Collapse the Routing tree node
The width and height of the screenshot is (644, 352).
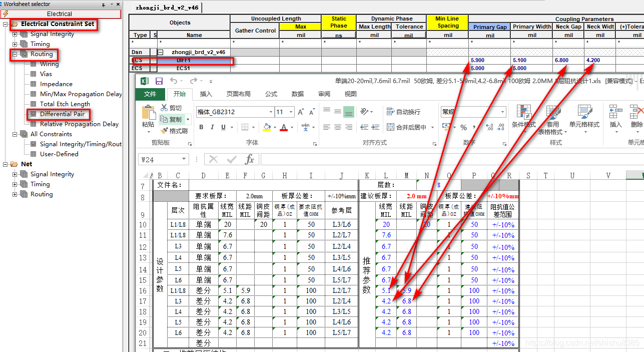coord(15,54)
